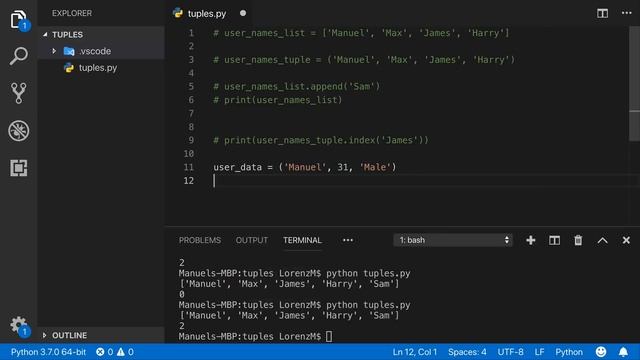Change encoding via UTF-8
Viewport: 640px width, 360px height.
click(x=510, y=352)
